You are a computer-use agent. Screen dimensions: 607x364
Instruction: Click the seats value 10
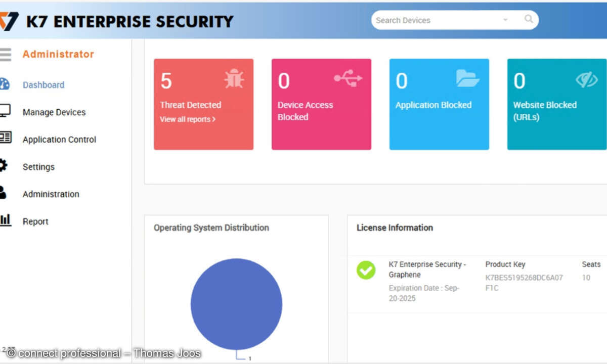586,278
